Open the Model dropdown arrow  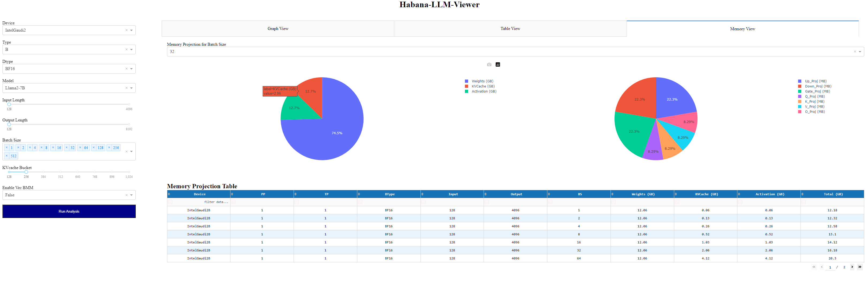click(131, 88)
